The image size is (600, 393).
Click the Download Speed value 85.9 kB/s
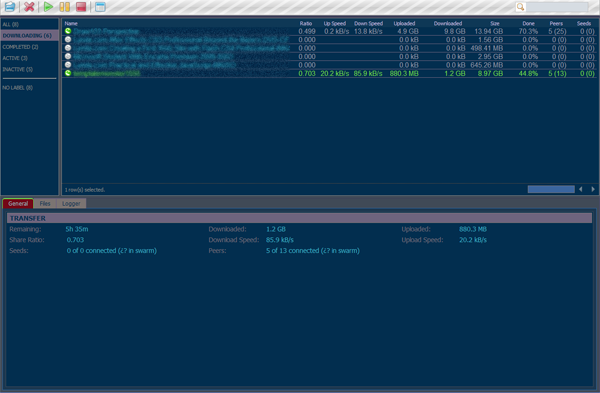tap(280, 240)
